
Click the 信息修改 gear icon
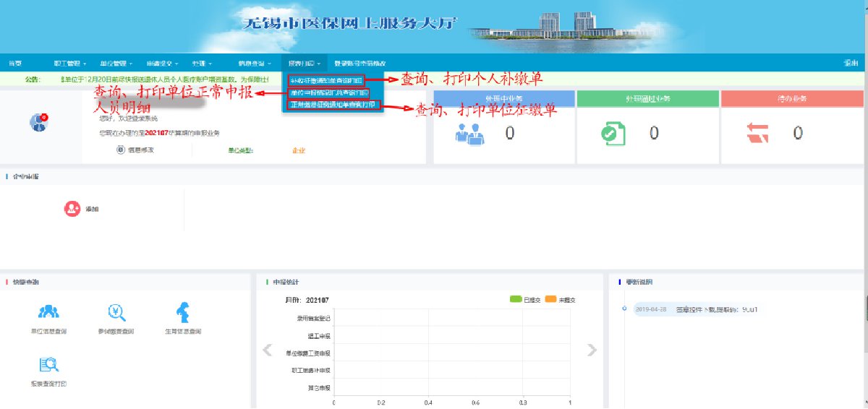(120, 150)
